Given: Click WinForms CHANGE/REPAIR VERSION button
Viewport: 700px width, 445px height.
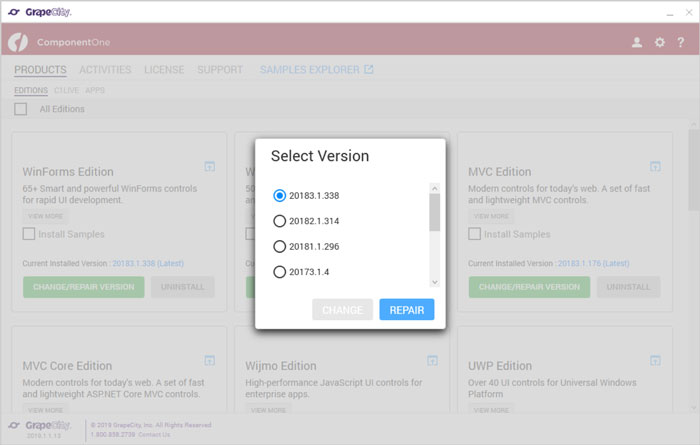Looking at the screenshot, I should [84, 287].
